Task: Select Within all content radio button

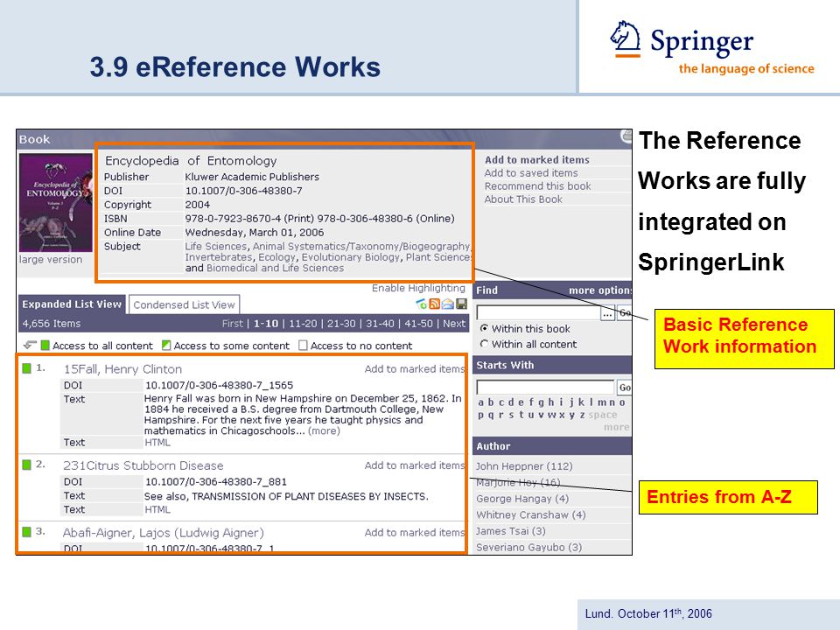Action: tap(484, 344)
